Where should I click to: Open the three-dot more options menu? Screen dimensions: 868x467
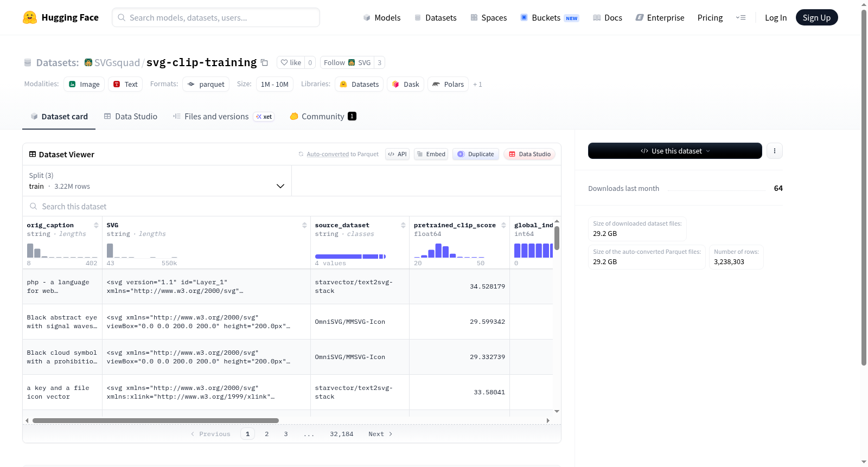[775, 151]
